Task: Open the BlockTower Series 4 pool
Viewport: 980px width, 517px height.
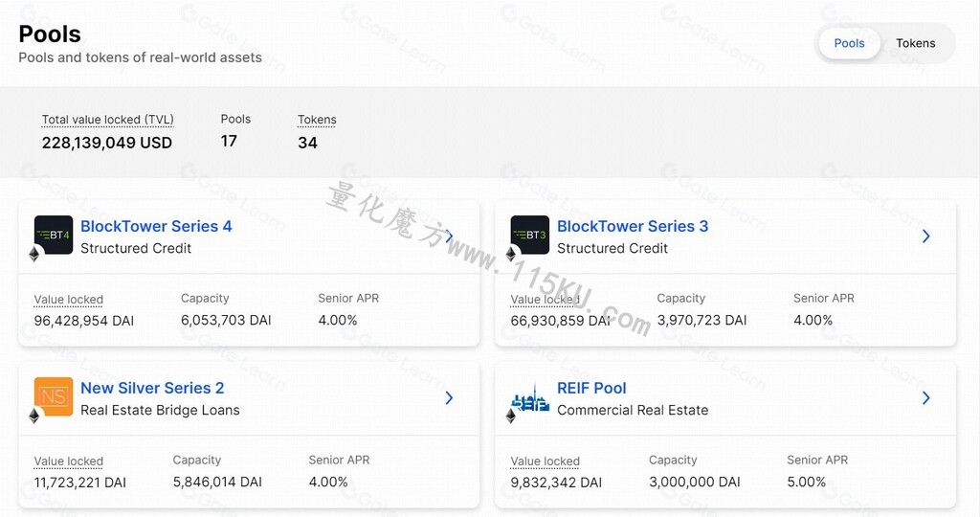Action: pos(156,226)
